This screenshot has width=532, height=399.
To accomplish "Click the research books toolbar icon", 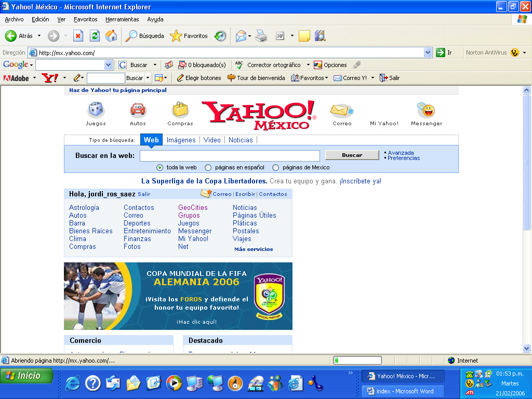I will coord(320,36).
